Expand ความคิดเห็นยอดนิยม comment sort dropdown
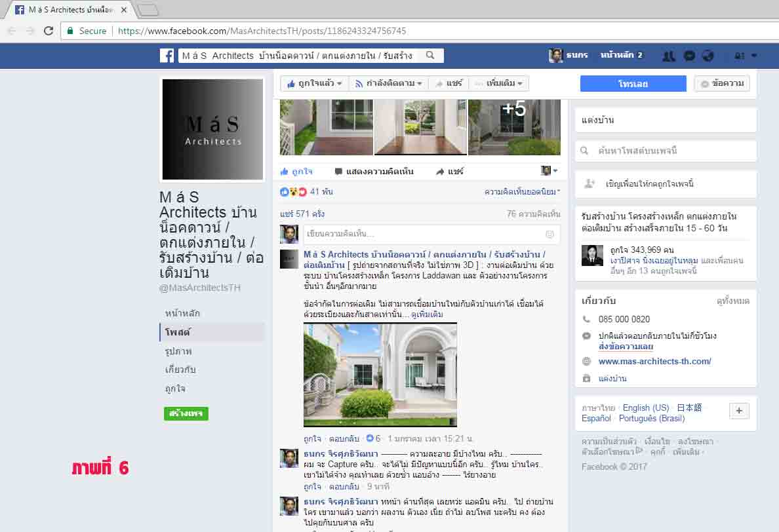The width and height of the screenshot is (779, 532). click(522, 191)
